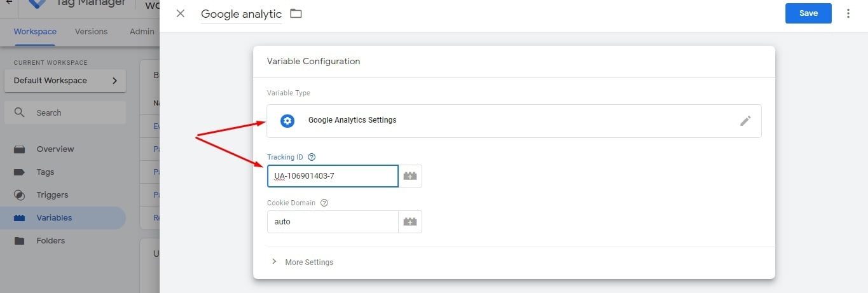
Task: Click the Save button
Action: (x=808, y=13)
